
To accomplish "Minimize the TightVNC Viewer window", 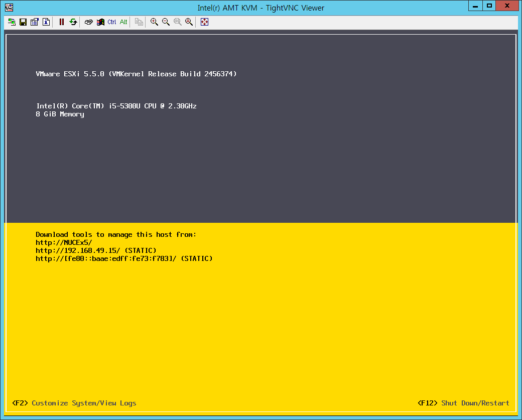I will [475, 6].
